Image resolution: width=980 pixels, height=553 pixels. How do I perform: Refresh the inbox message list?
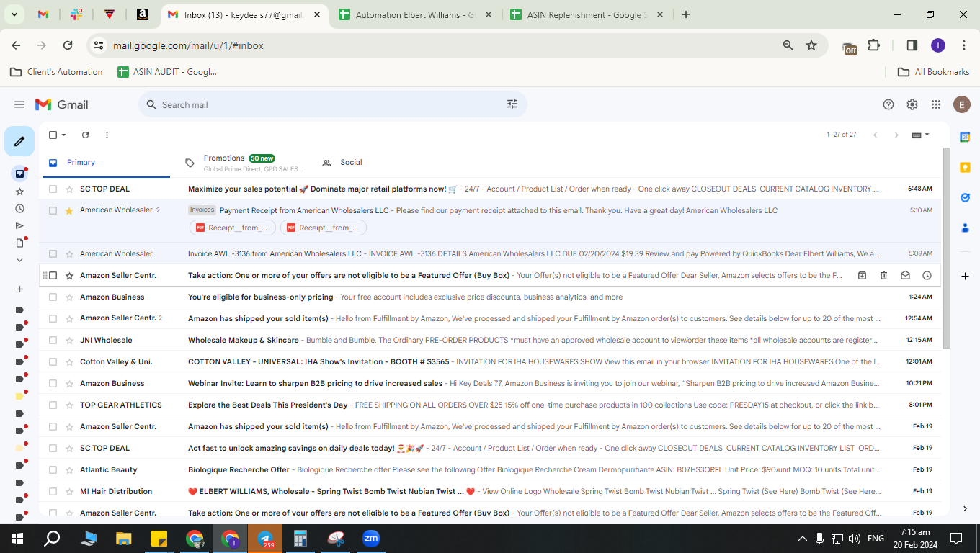click(x=85, y=135)
